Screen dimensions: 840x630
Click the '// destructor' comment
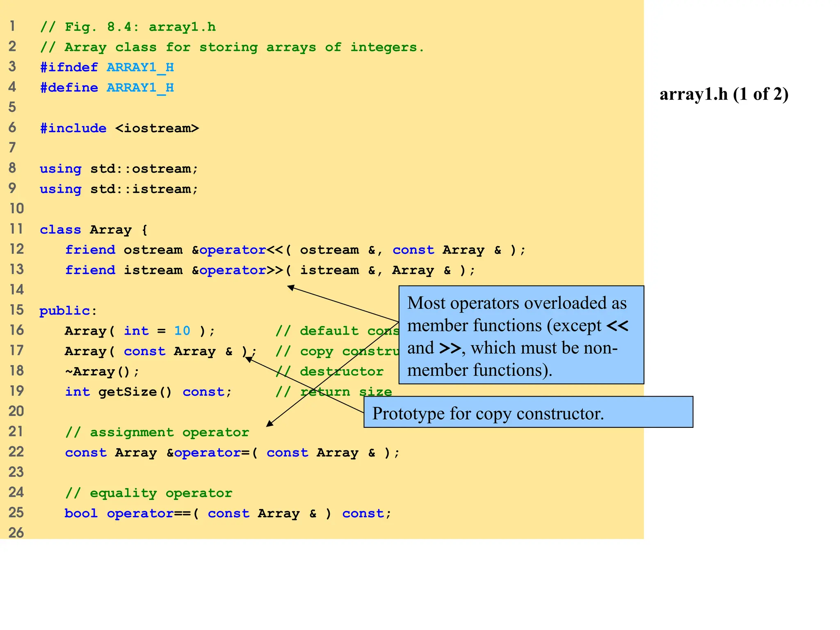tap(329, 372)
